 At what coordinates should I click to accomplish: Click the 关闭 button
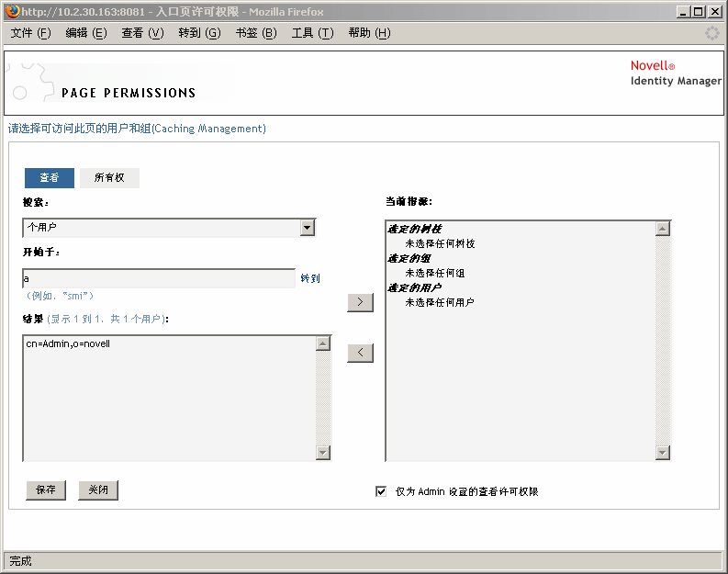coord(98,490)
